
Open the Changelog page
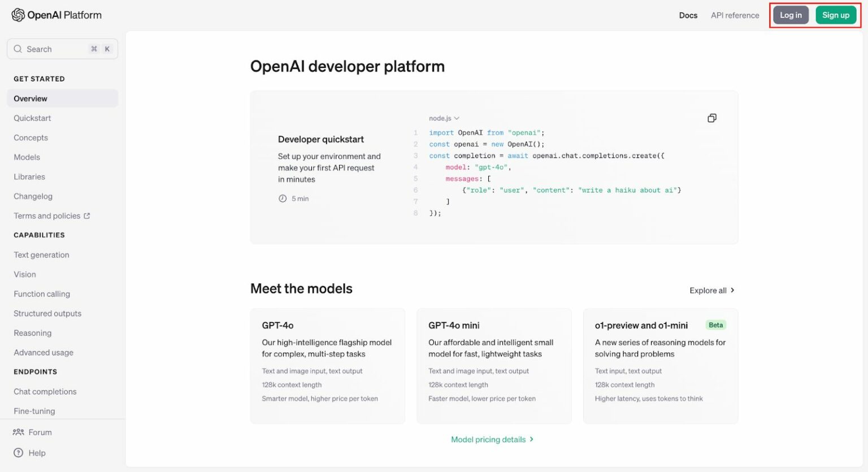(33, 196)
